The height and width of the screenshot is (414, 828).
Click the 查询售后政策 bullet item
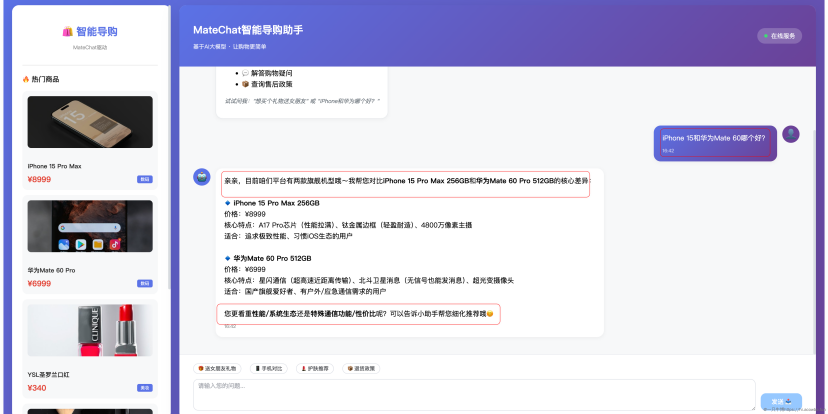267,84
